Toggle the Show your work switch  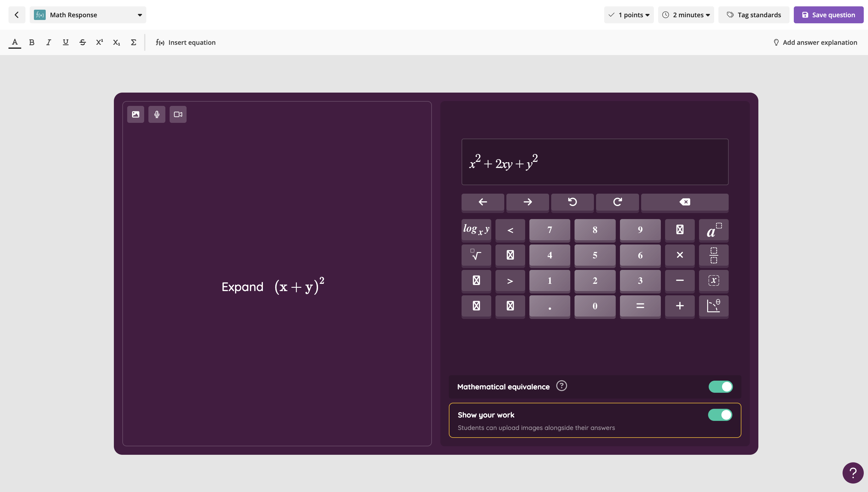click(720, 415)
